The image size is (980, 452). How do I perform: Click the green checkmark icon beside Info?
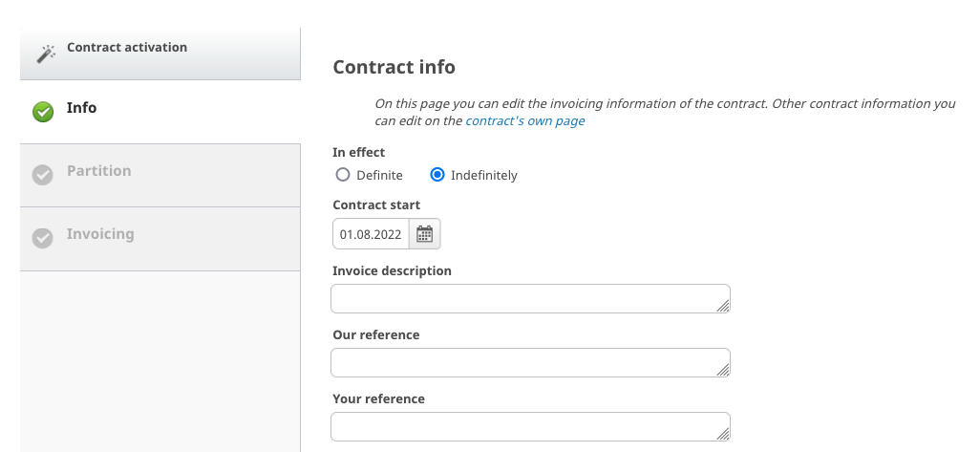click(43, 112)
